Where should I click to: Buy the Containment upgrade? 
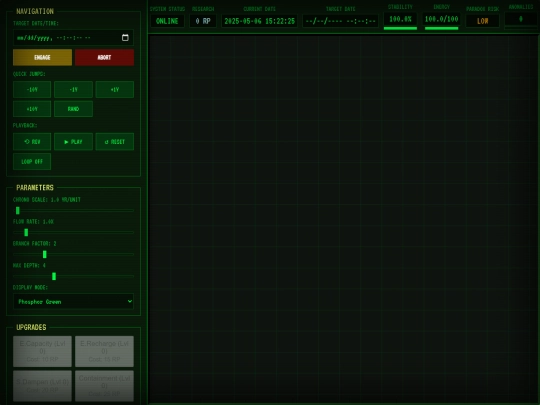[x=104, y=386]
